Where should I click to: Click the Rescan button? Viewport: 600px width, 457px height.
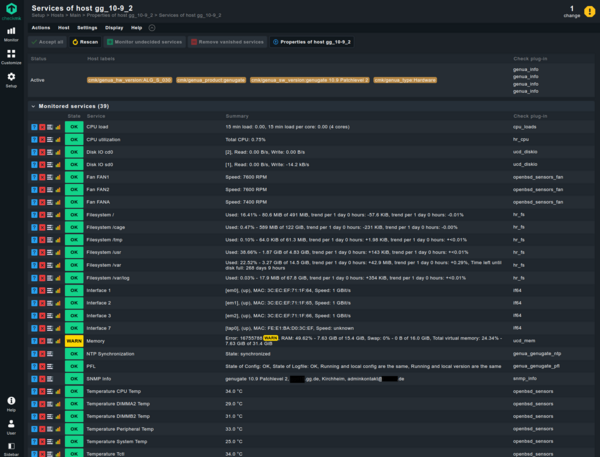pyautogui.click(x=84, y=43)
